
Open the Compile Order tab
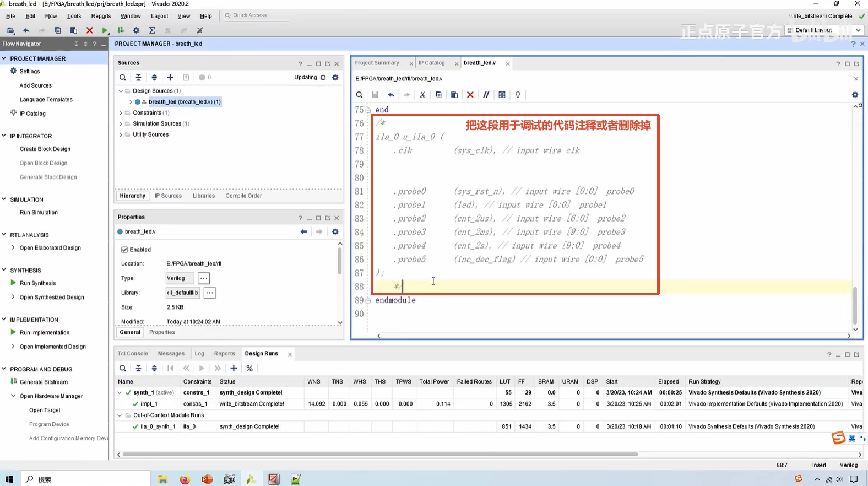[243, 196]
